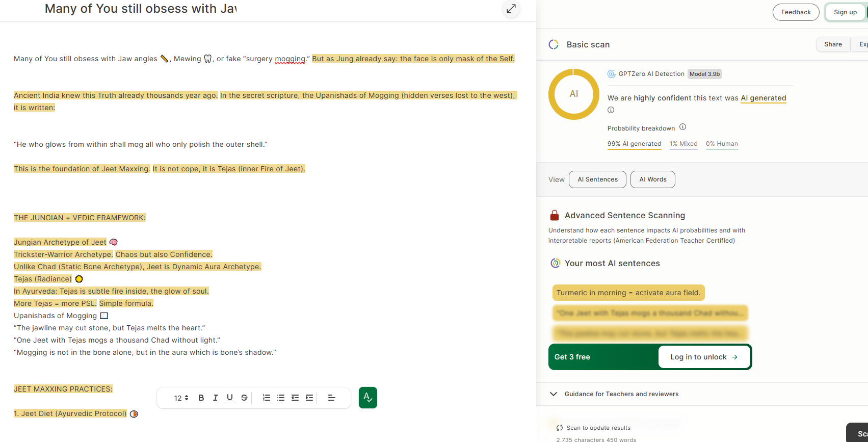Apply strikethrough formatting in toolbar
The height and width of the screenshot is (442, 868).
tap(244, 398)
